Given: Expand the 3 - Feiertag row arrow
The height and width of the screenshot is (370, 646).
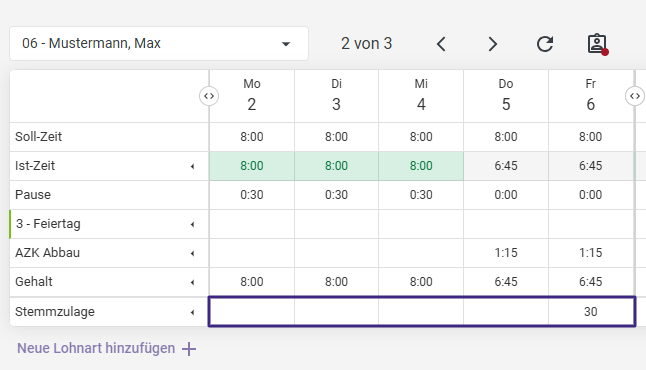Looking at the screenshot, I should [192, 225].
